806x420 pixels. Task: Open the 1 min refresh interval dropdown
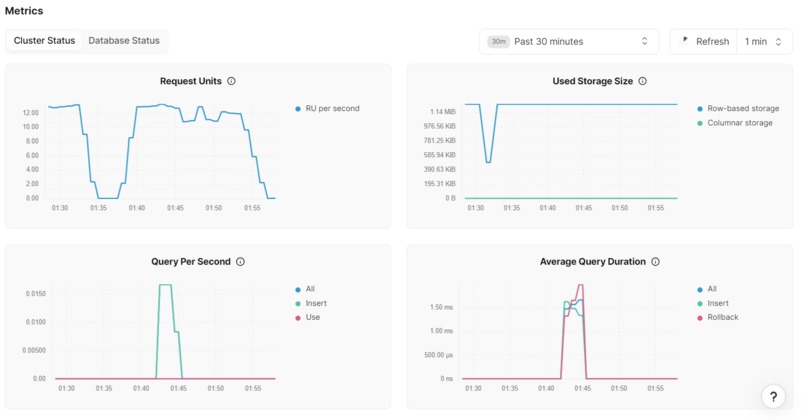(764, 42)
